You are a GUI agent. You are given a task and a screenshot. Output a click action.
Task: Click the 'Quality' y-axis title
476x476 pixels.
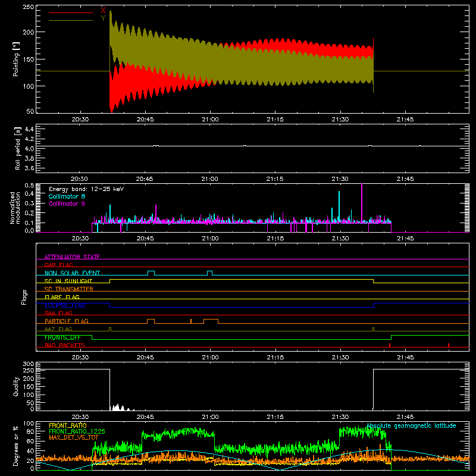[16, 386]
